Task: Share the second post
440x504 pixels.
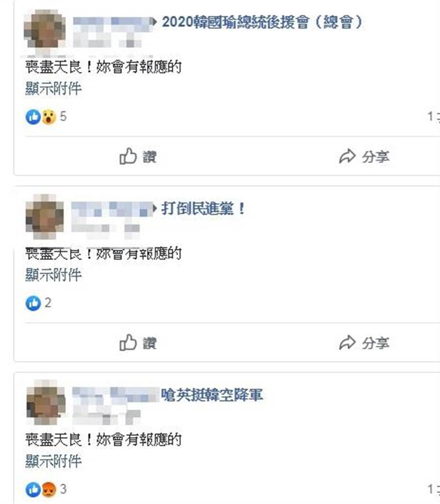Action: pos(364,343)
